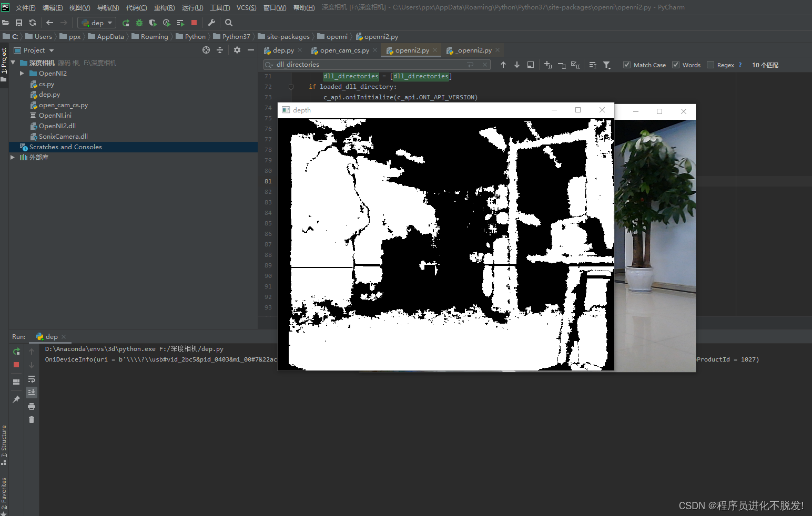
Task: Enable the Regex checkbox
Action: (710, 65)
